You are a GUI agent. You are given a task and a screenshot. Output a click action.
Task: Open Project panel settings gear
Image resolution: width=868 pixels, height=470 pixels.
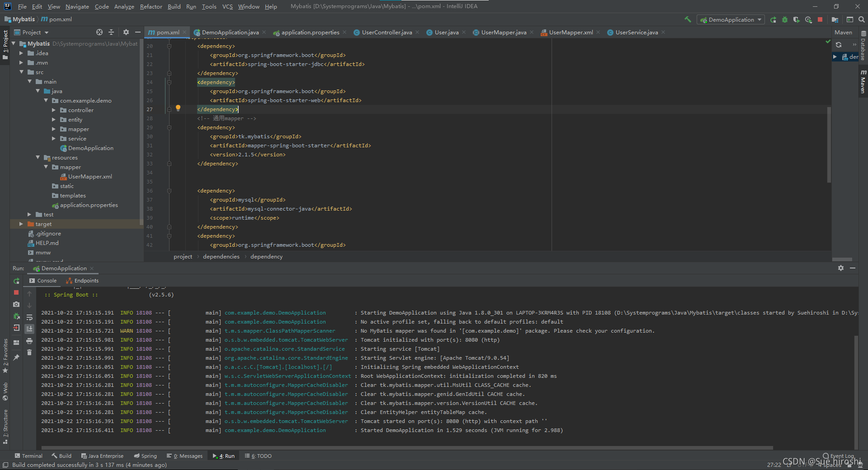[x=126, y=32]
